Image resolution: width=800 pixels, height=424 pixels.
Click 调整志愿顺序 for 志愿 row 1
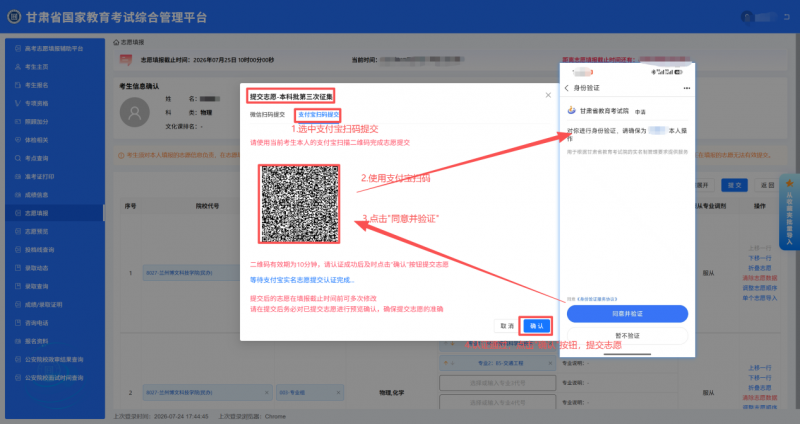point(759,288)
